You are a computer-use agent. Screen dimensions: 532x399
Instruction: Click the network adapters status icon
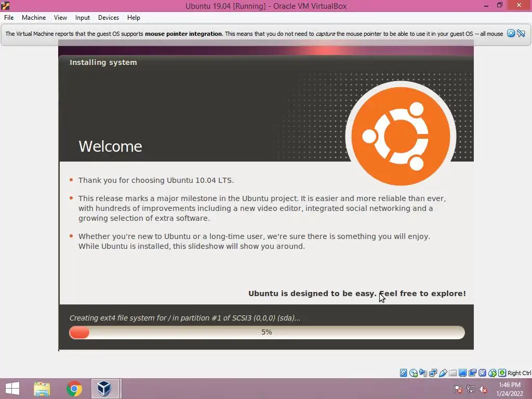433,373
